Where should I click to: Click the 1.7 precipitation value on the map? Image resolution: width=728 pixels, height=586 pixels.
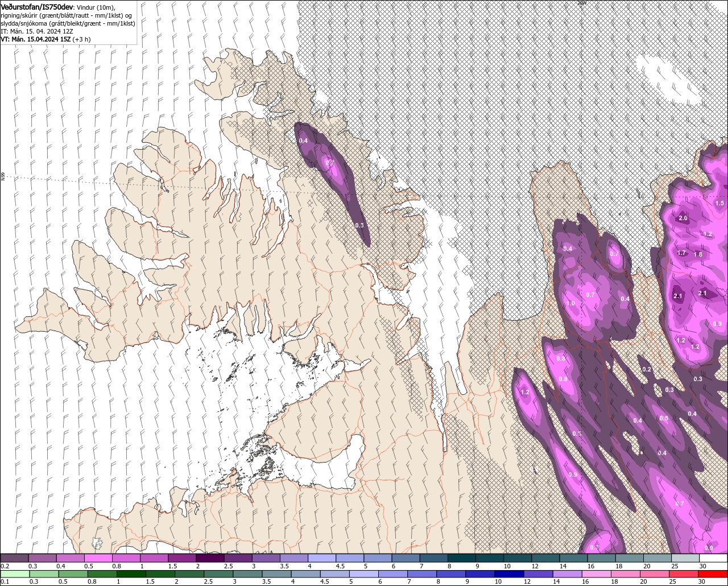pyautogui.click(x=682, y=253)
